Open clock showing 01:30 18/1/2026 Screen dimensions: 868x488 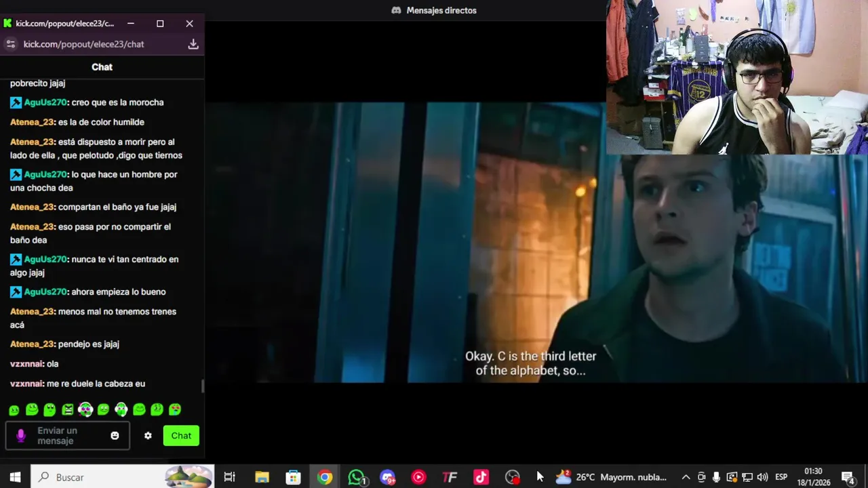[813, 477]
